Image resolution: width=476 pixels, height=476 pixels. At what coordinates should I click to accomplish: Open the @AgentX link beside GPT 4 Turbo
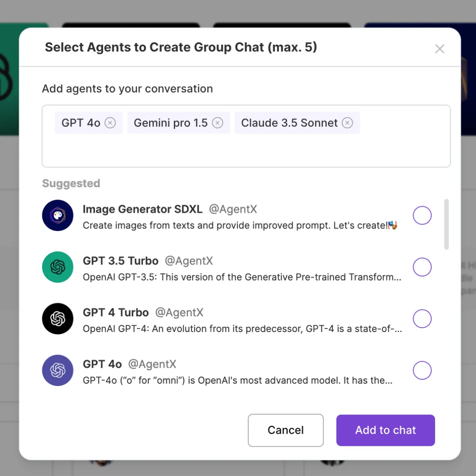179,313
